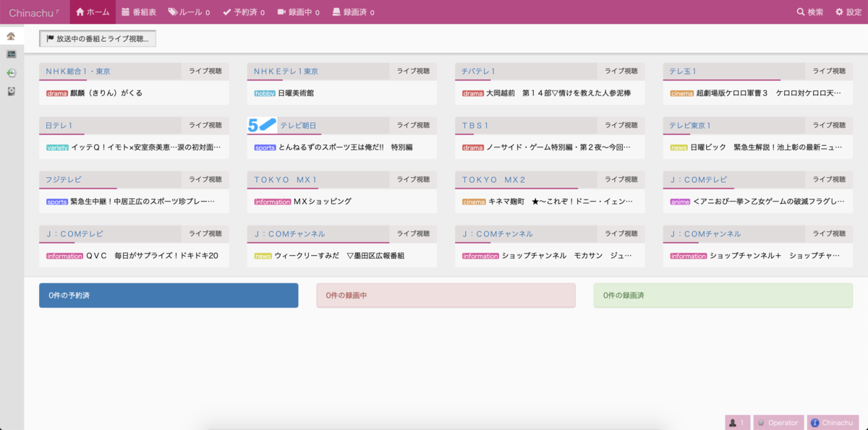Open the TOKYO MX2 channel link
The height and width of the screenshot is (430, 868).
click(493, 180)
